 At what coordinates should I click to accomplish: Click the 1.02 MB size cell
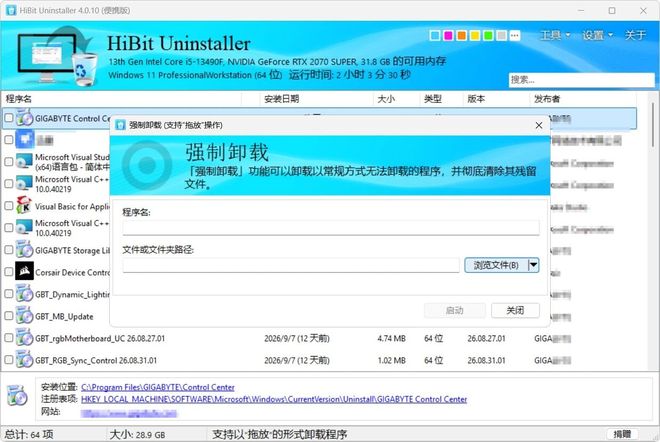(391, 360)
